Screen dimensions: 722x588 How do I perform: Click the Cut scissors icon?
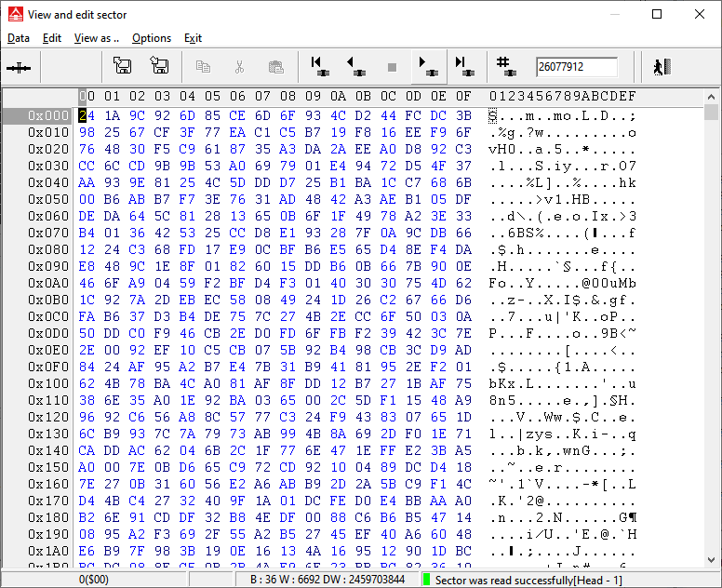click(239, 67)
